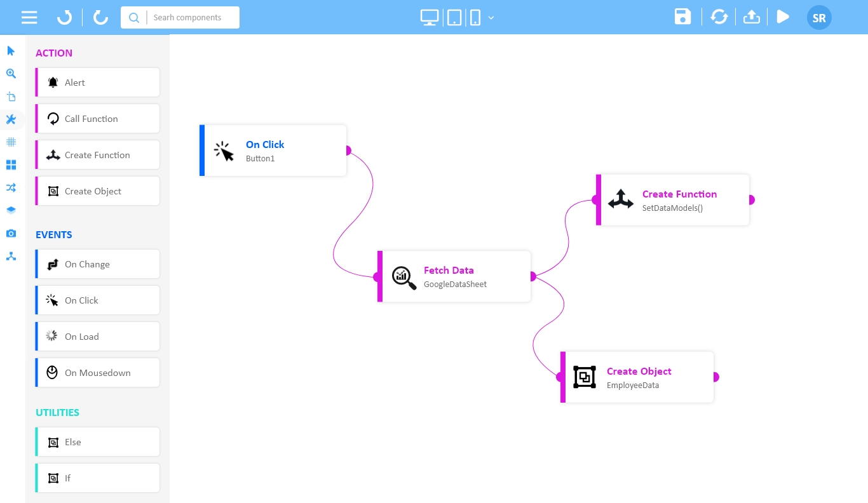This screenshot has height=503, width=868.
Task: Click the sync refresh icon
Action: [719, 17]
